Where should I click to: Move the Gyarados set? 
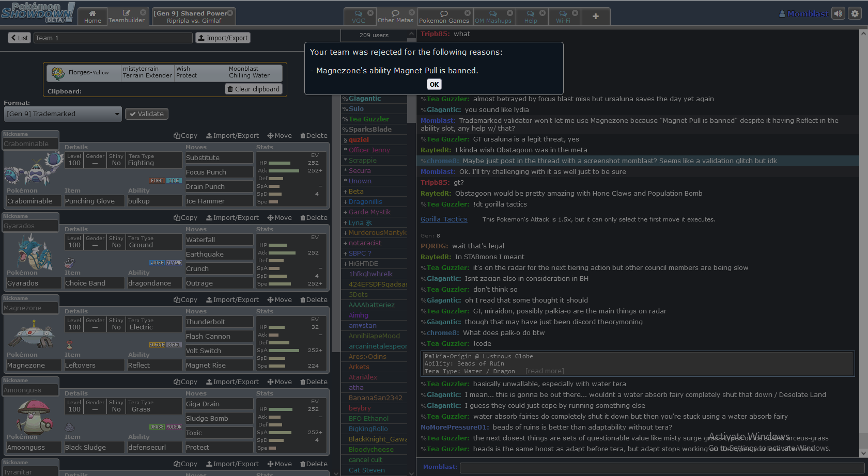coord(280,218)
